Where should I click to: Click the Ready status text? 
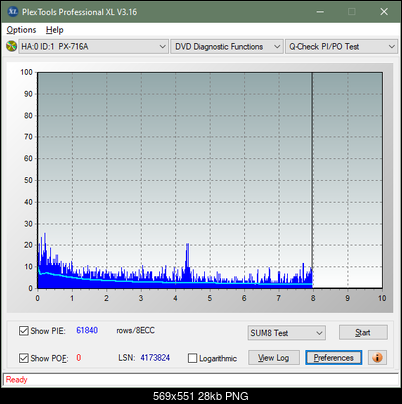point(16,379)
